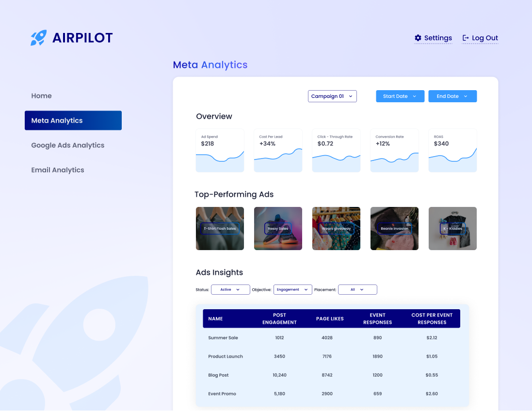Open the Yeezy Sales ad thumbnail
This screenshot has height=411, width=532.
[278, 229]
